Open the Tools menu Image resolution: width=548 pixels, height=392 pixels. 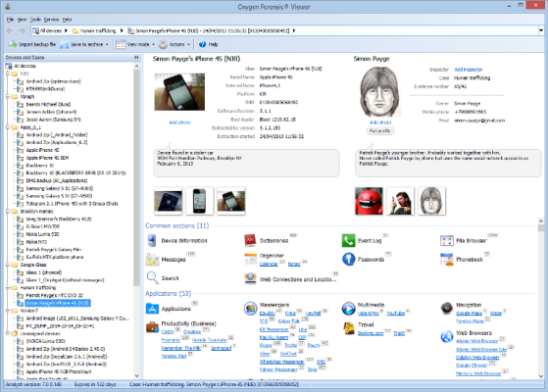click(x=35, y=20)
